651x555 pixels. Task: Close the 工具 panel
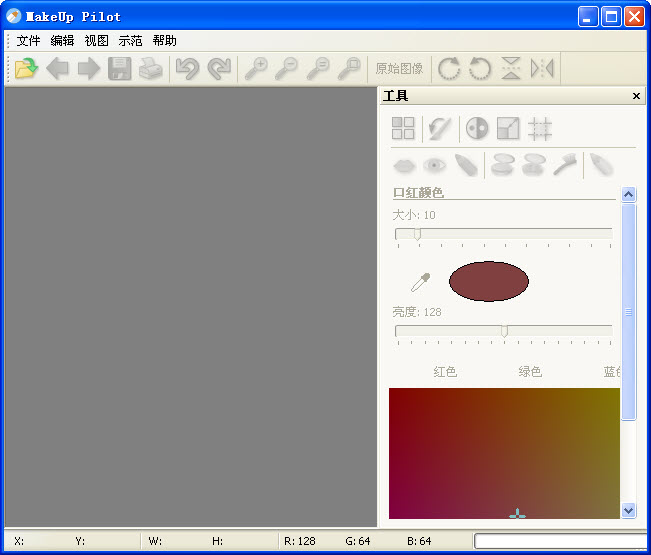(x=636, y=97)
